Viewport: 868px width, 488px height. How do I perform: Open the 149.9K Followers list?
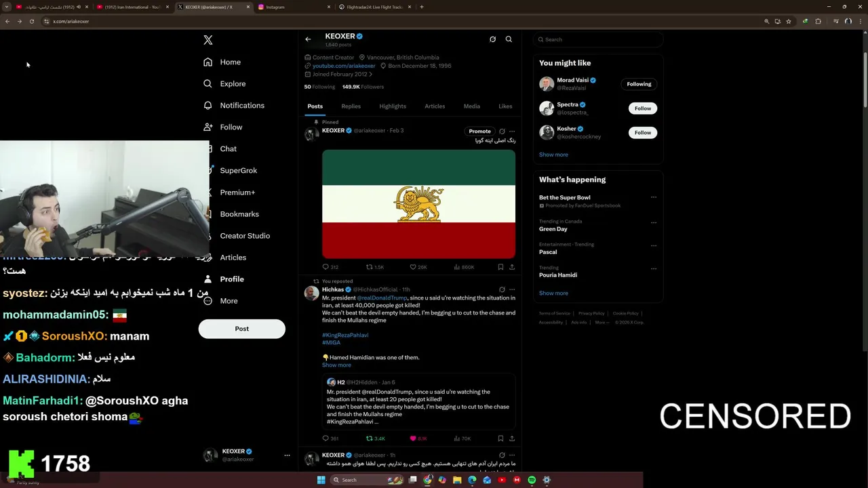(363, 87)
